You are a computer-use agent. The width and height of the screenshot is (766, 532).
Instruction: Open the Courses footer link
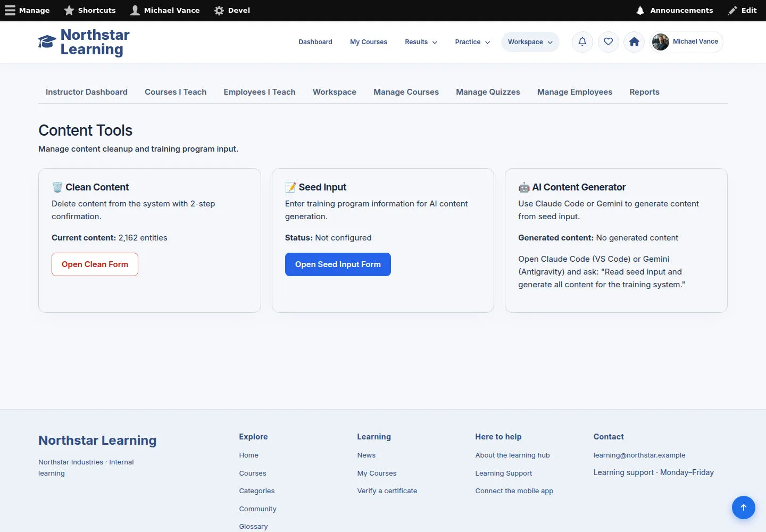click(253, 473)
